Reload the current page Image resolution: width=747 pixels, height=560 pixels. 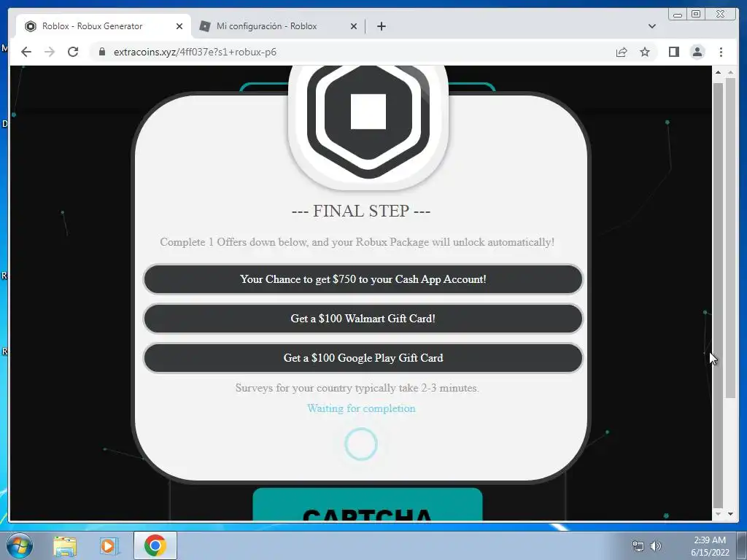tap(73, 52)
